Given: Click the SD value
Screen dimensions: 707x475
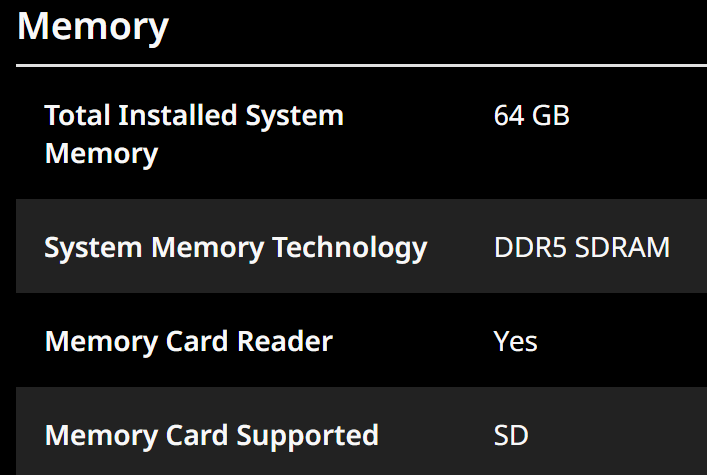Looking at the screenshot, I should pos(511,435).
